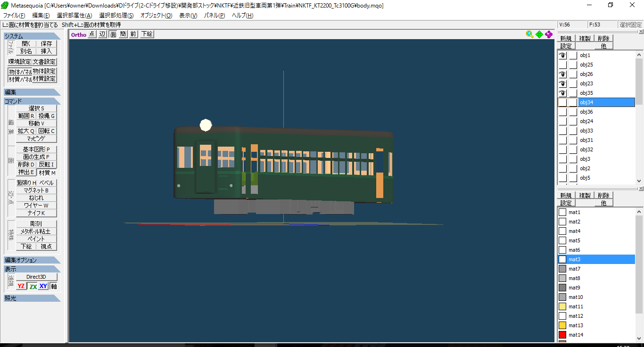Open the ファイル(F) menu
This screenshot has height=347, width=644.
pos(14,16)
